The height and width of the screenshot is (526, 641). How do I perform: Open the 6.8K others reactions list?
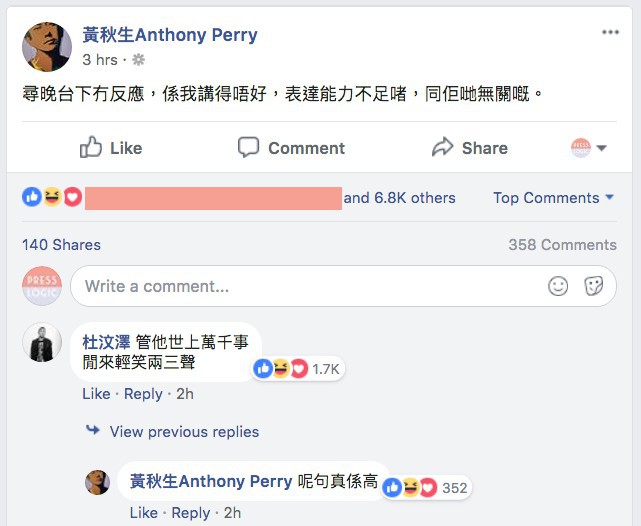coord(400,198)
